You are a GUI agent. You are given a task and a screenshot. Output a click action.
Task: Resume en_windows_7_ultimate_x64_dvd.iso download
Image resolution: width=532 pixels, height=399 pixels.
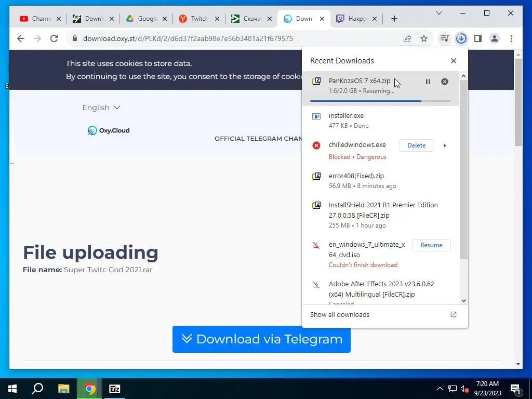coord(431,245)
